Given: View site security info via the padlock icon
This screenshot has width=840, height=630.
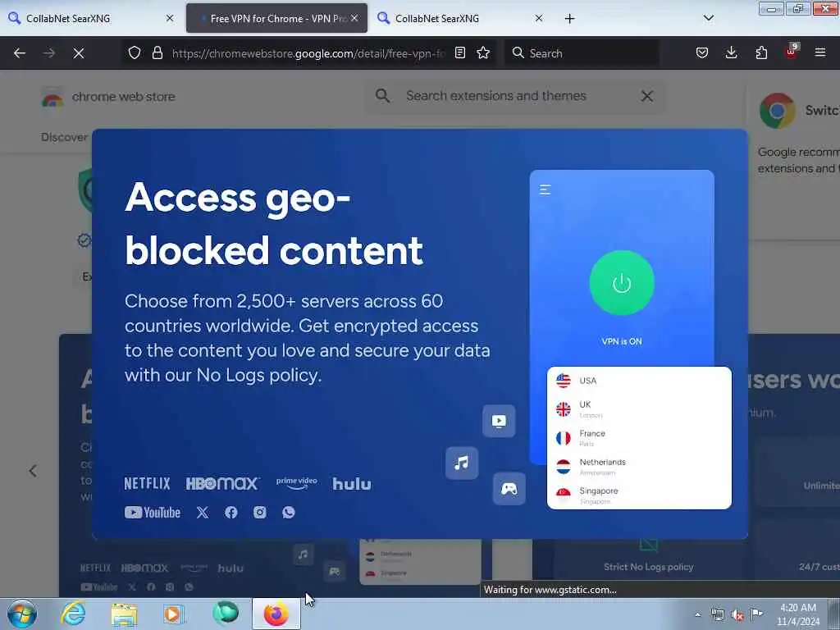Looking at the screenshot, I should [157, 52].
